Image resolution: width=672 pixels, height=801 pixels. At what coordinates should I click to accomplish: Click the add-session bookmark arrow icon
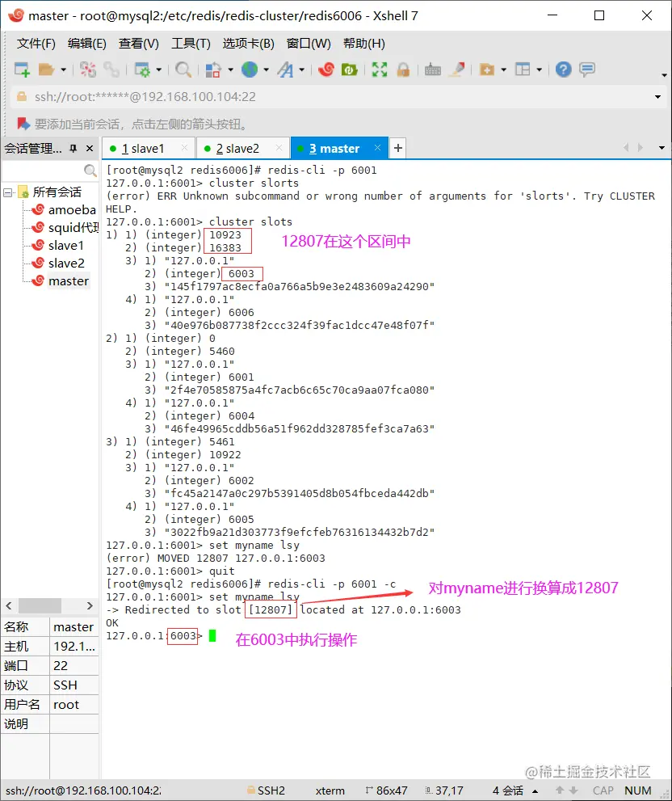coord(23,124)
